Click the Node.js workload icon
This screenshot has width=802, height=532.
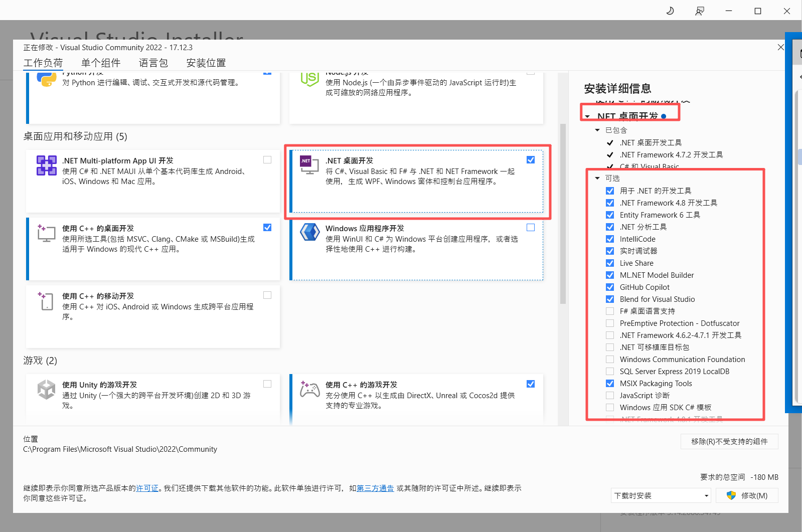point(309,79)
